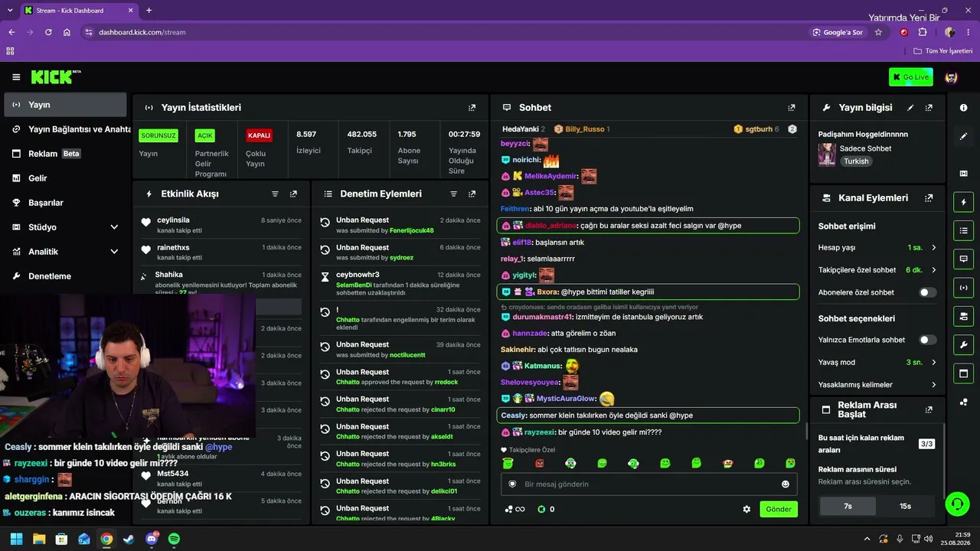Viewport: 980px width, 551px height.
Task: Click the Go Live button
Action: 910,77
